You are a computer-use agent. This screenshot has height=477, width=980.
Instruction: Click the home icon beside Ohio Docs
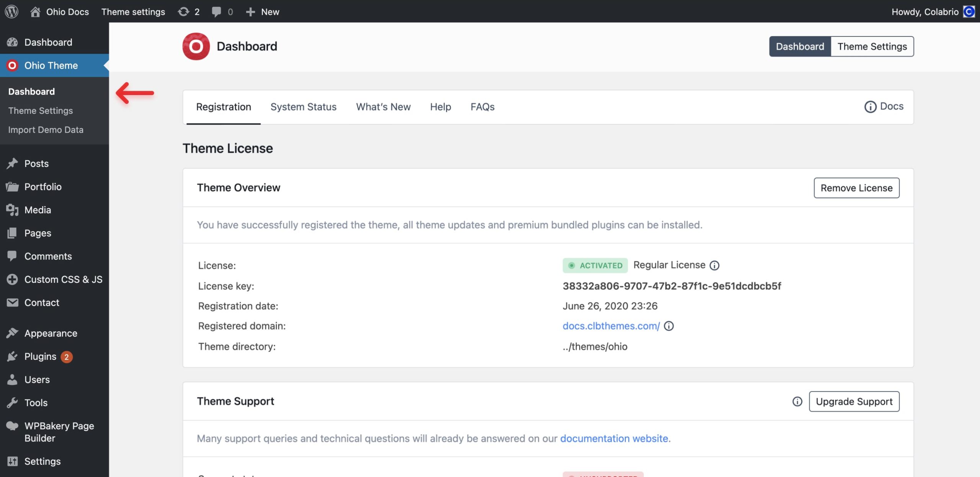[x=35, y=11]
